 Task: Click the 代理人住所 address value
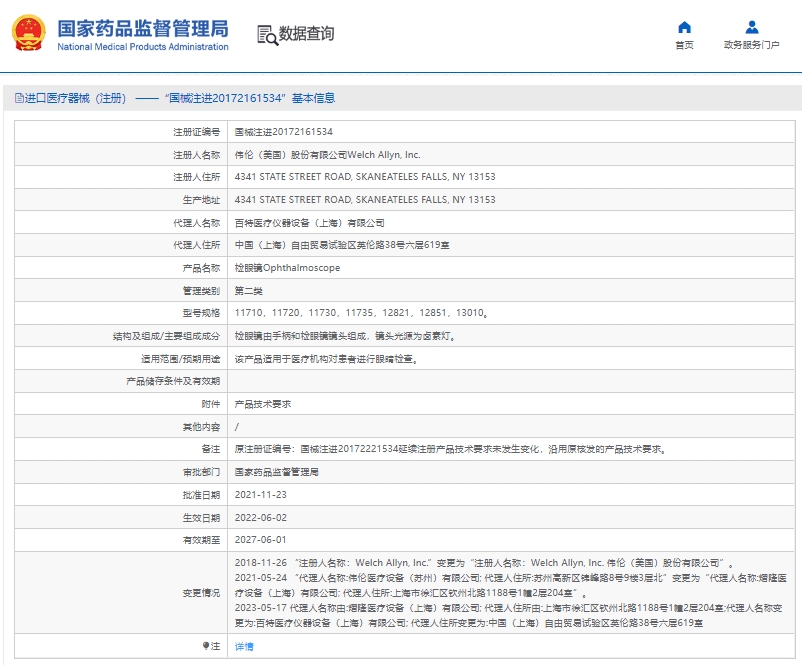tap(342, 245)
